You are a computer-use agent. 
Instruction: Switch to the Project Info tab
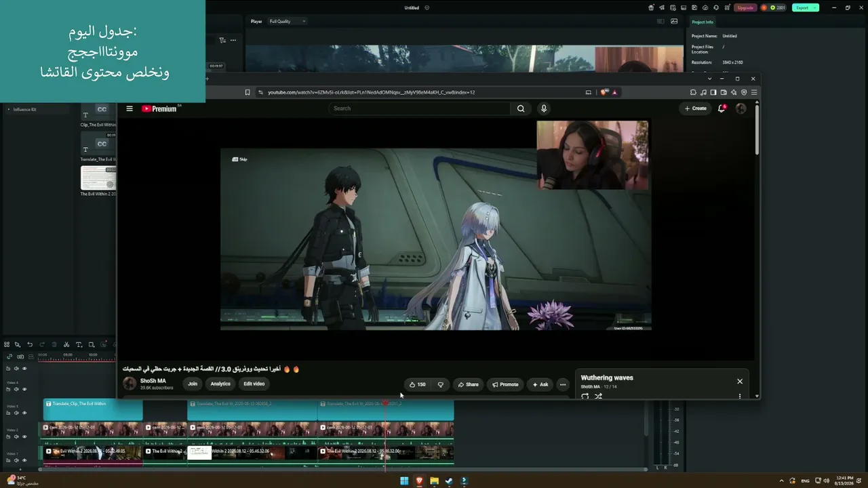point(703,22)
